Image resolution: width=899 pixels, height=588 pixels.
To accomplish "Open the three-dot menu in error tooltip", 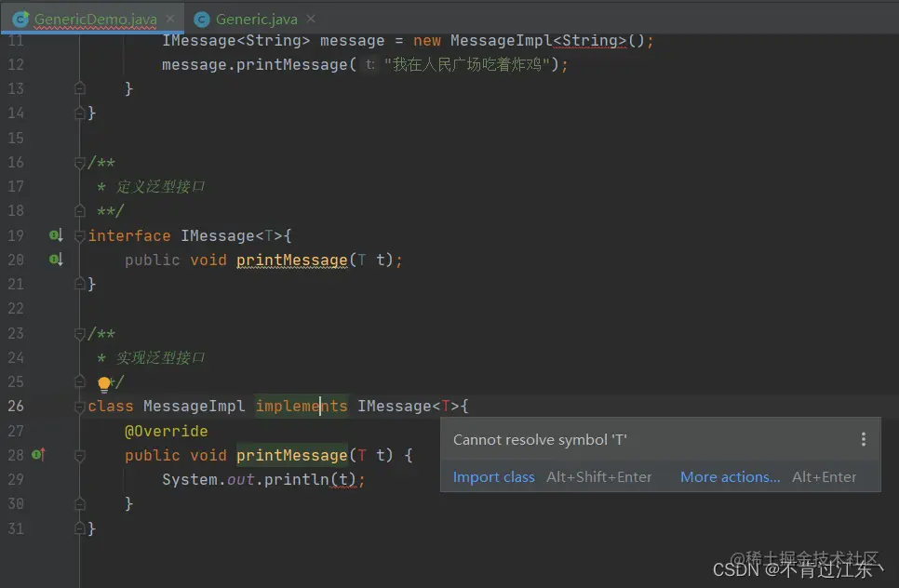I will pyautogui.click(x=863, y=439).
